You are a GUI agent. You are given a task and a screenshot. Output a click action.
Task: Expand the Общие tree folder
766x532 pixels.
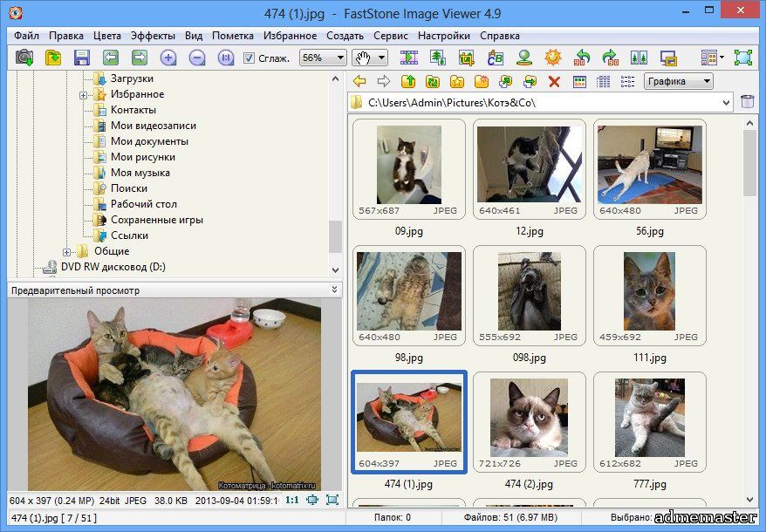(67, 252)
